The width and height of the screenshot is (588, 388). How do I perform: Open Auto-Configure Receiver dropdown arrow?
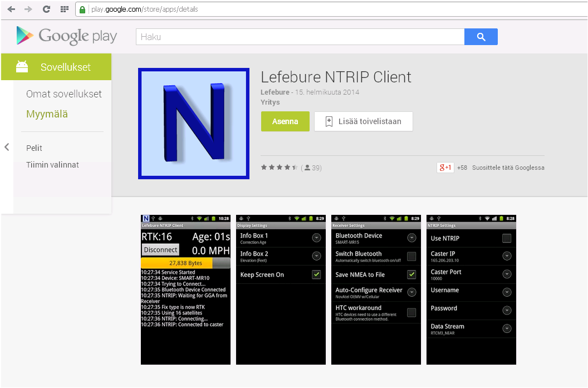pyautogui.click(x=411, y=292)
